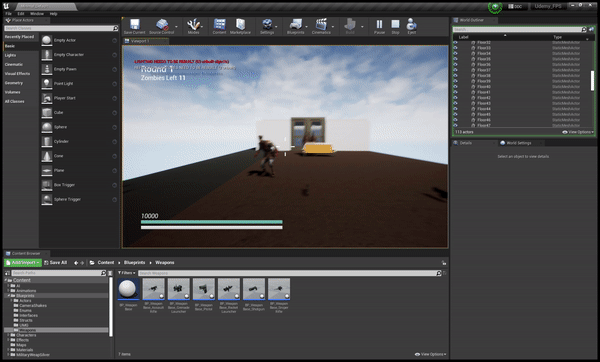
Task: Open the Build options dropdown arrow
Action: [362, 27]
